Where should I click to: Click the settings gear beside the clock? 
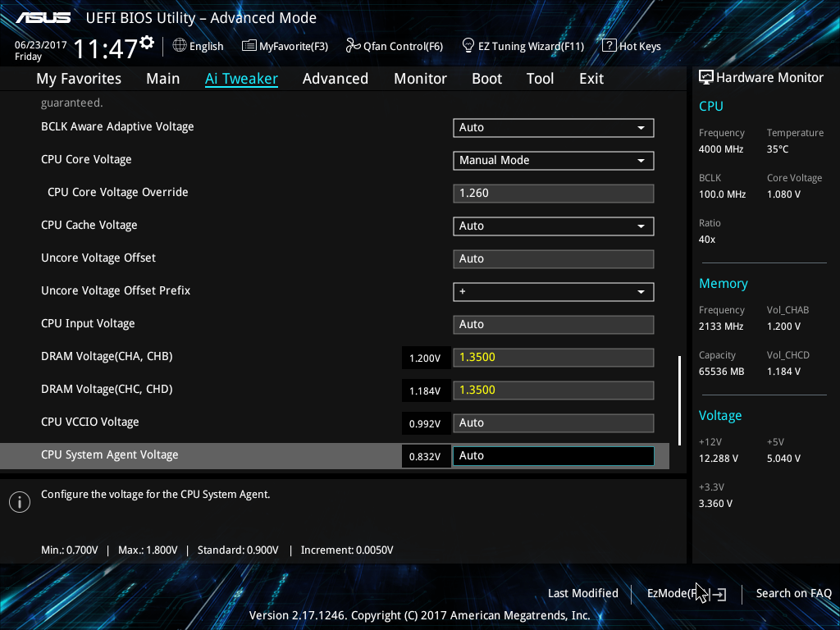[147, 43]
